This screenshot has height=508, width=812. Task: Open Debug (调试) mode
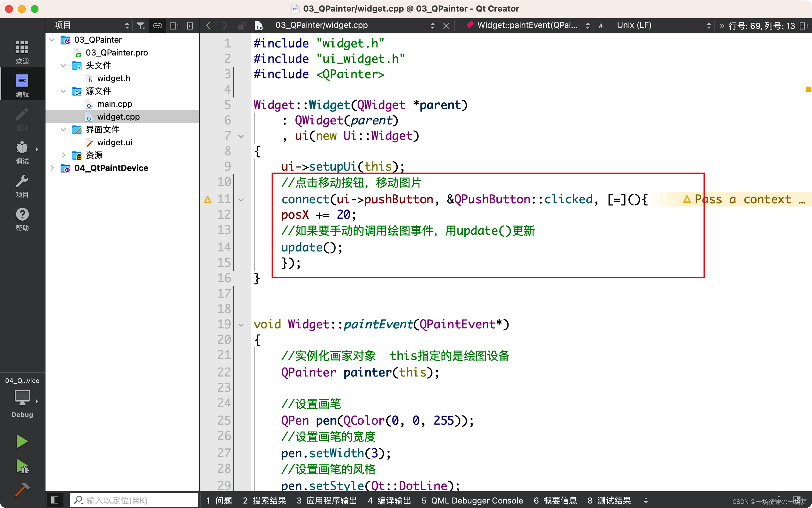22,152
